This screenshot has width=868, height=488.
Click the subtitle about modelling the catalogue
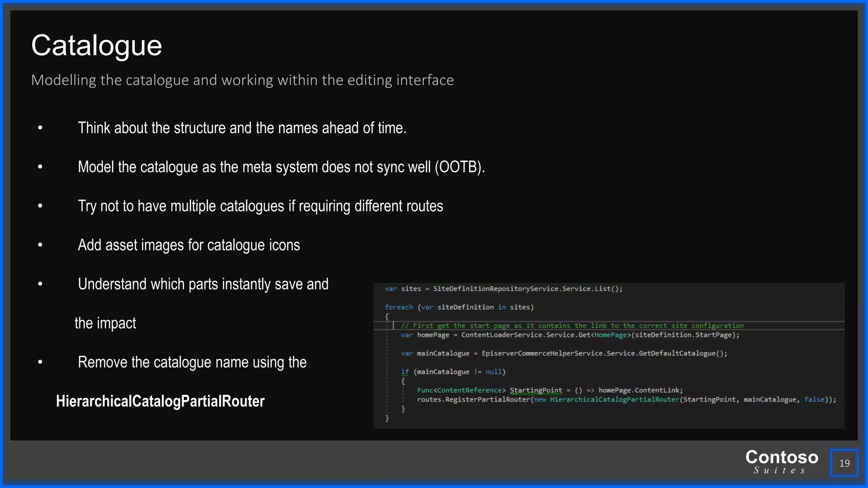click(242, 80)
